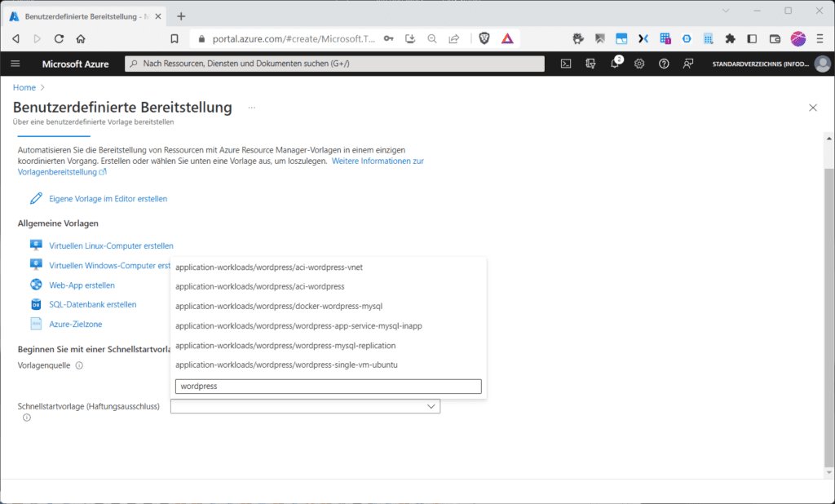
Task: Toggle the browser sidebar panel icon
Action: click(x=752, y=38)
